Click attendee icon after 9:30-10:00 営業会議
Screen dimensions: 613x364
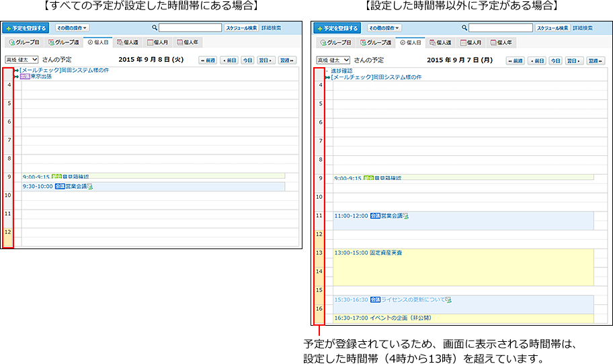89,186
